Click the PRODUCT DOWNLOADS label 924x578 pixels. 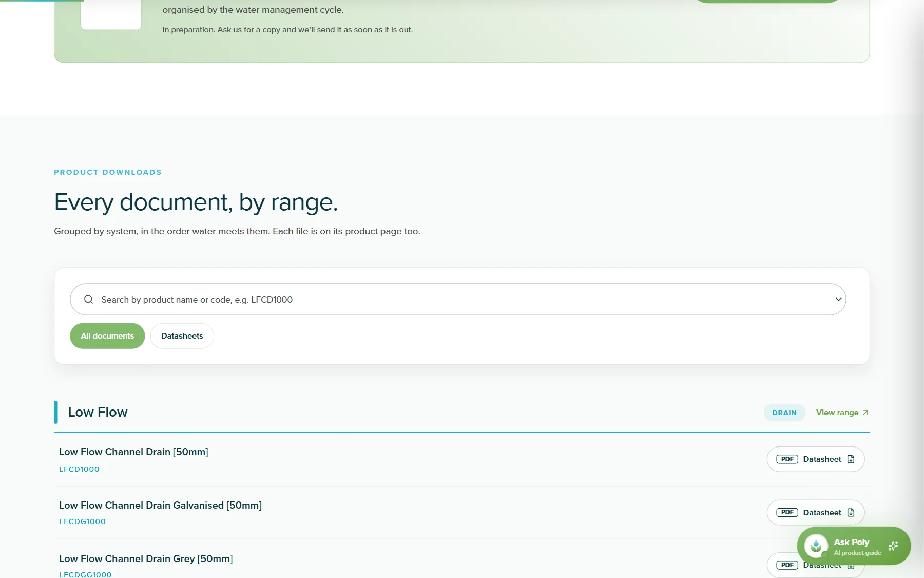[x=108, y=172]
